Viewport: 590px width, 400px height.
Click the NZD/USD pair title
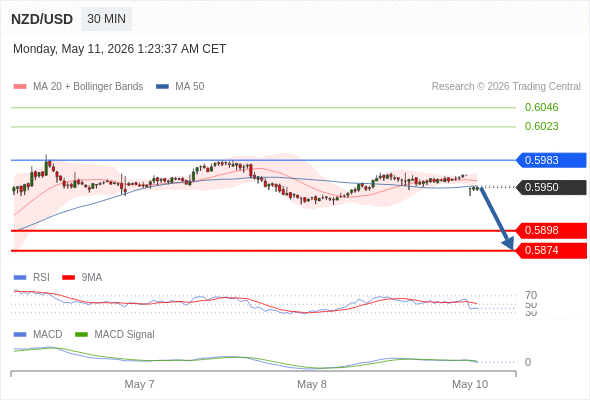(42, 19)
